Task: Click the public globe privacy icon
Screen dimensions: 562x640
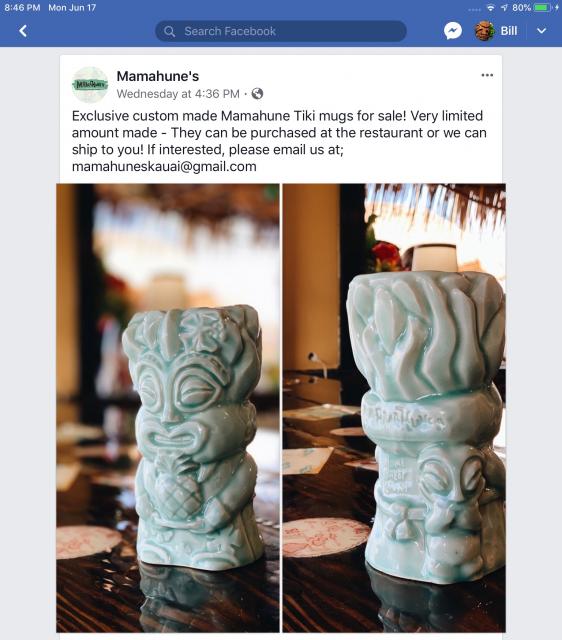Action: [x=257, y=94]
